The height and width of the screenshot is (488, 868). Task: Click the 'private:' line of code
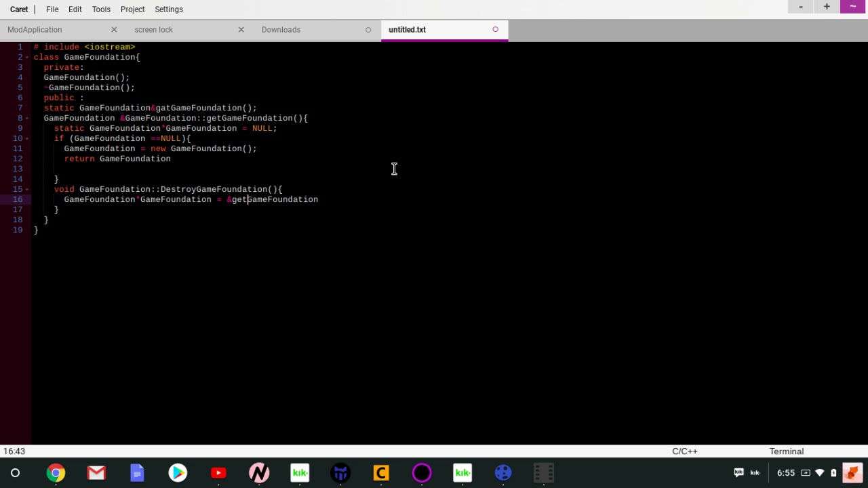(64, 67)
